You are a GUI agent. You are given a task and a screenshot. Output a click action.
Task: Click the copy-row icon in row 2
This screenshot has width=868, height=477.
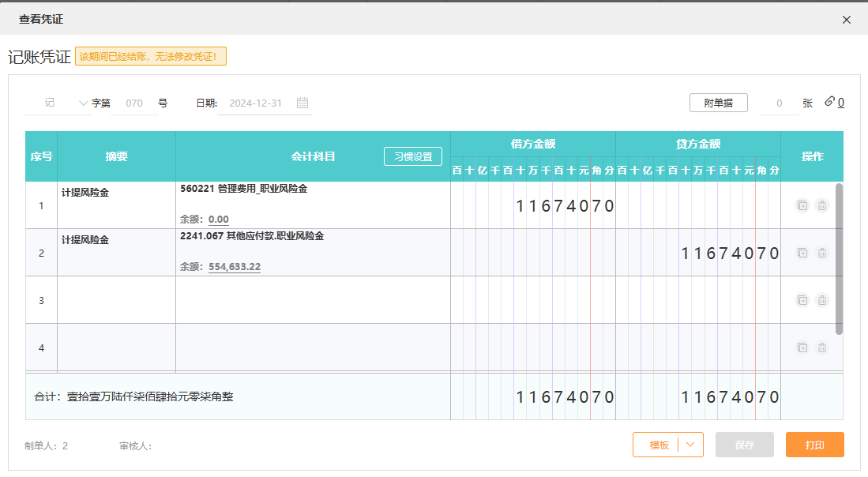tap(802, 253)
